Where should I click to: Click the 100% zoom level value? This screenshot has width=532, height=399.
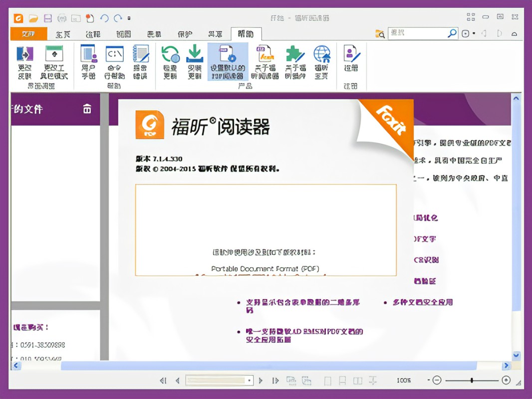coord(404,381)
